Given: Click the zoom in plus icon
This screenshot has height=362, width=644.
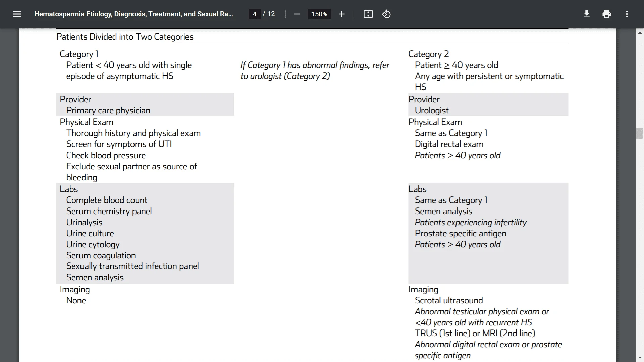Looking at the screenshot, I should (341, 14).
